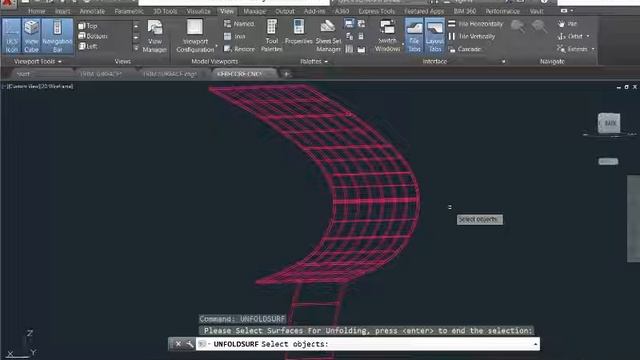Open the Sheet Set Manager

[x=328, y=36]
